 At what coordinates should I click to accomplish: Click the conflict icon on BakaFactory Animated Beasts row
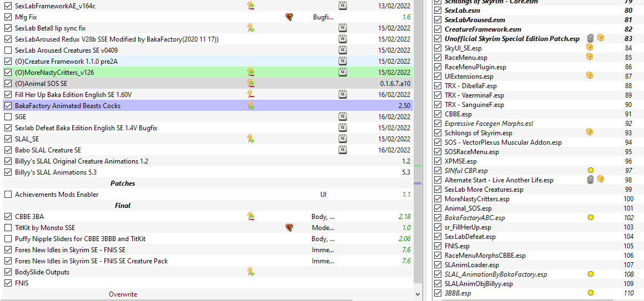pos(250,105)
